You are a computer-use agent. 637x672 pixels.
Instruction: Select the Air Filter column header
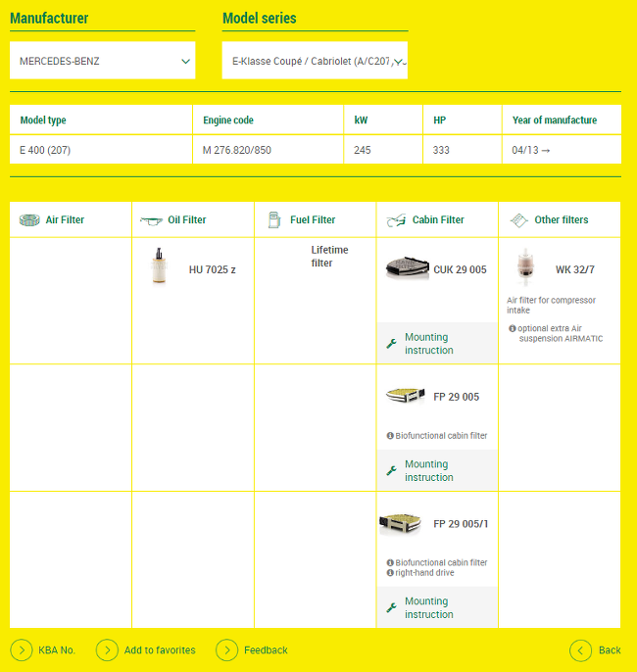[71, 219]
